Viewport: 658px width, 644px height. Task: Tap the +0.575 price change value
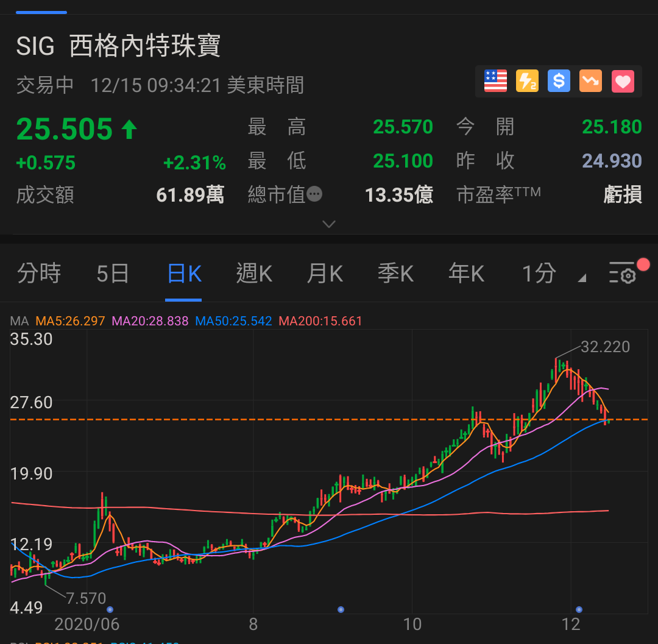[x=46, y=163]
